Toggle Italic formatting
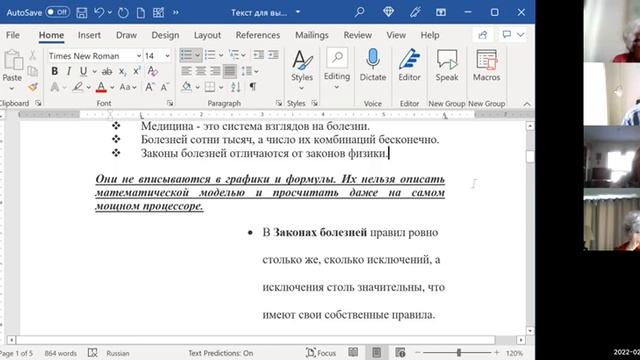This screenshot has width=640, height=360. pos(69,71)
